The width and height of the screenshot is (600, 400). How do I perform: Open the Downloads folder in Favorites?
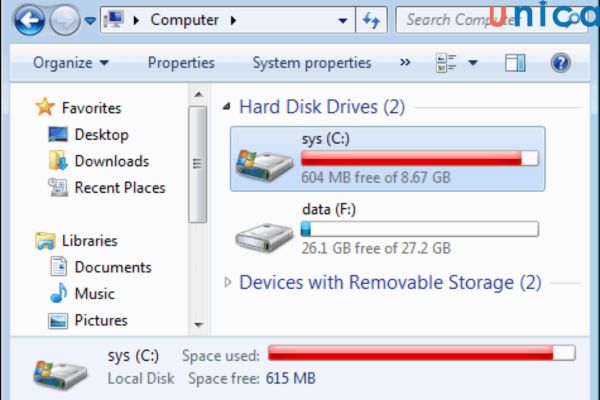[x=111, y=161]
